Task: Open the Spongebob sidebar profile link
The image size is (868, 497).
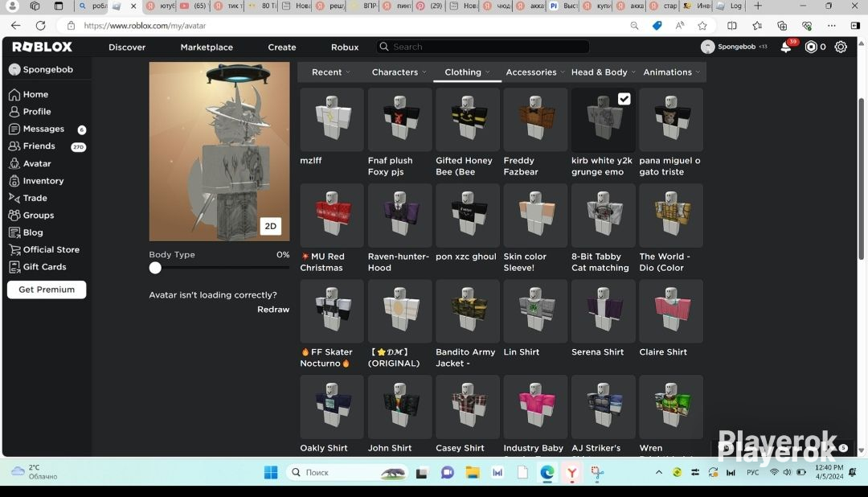Action: click(41, 69)
